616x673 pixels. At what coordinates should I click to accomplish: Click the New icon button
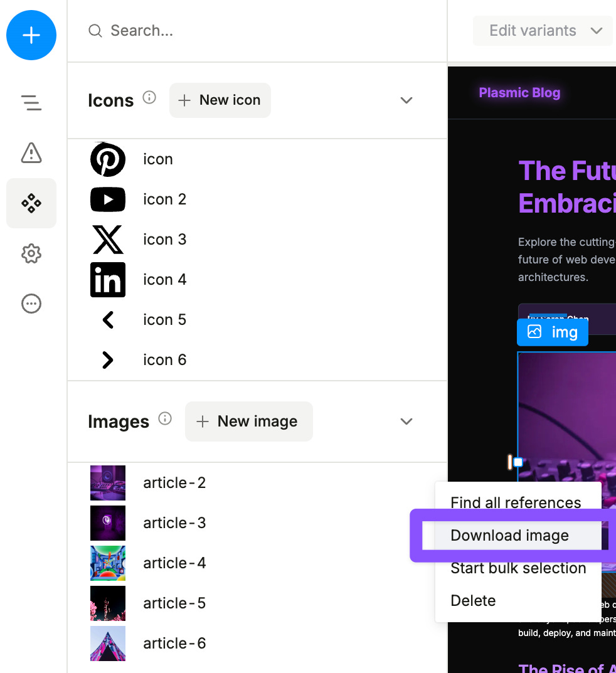coord(220,100)
